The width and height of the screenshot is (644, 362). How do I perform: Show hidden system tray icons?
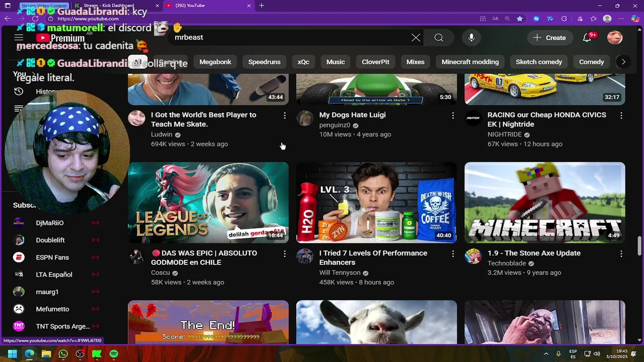tap(547, 354)
